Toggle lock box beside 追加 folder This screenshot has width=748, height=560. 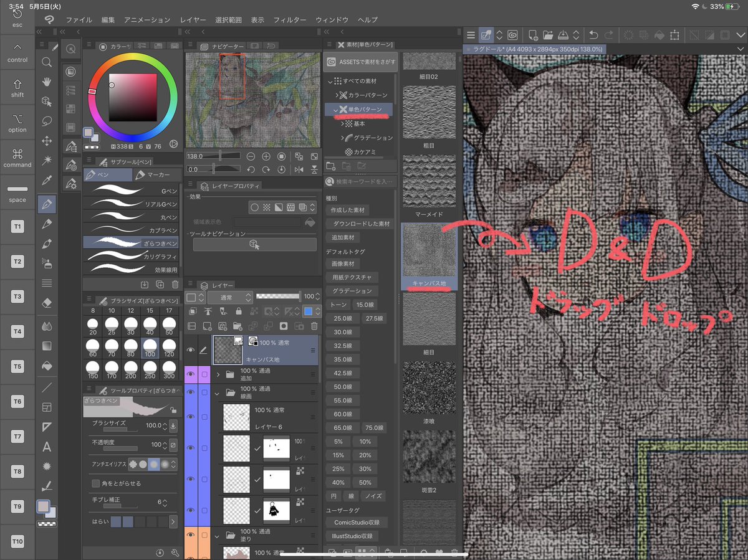(204, 374)
